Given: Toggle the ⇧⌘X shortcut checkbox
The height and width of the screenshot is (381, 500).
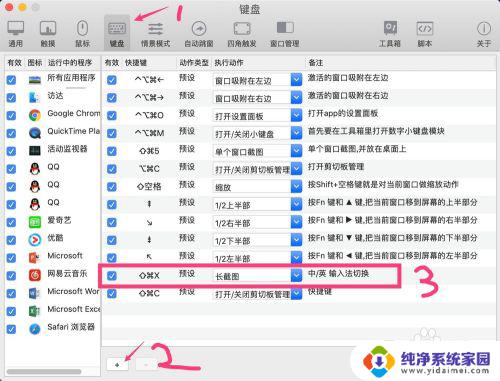Looking at the screenshot, I should (112, 276).
